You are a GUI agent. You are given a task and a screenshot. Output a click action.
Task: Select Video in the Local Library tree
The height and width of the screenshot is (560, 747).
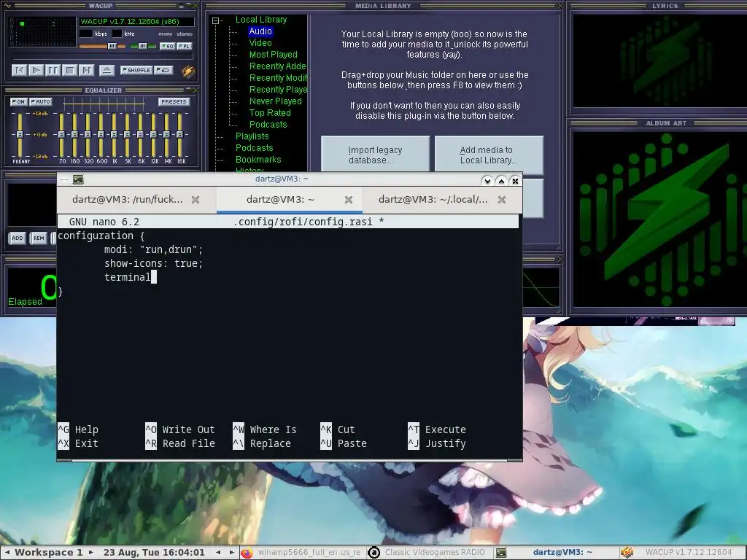click(x=260, y=43)
